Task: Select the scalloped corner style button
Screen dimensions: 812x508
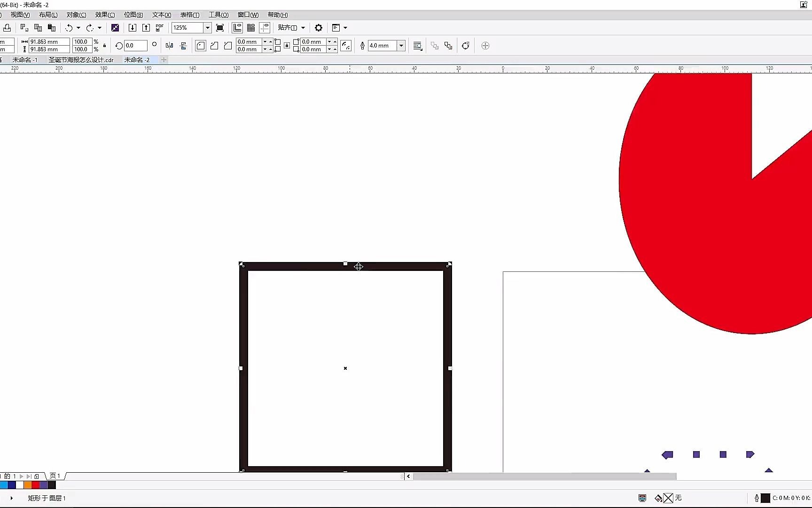Action: (214, 46)
